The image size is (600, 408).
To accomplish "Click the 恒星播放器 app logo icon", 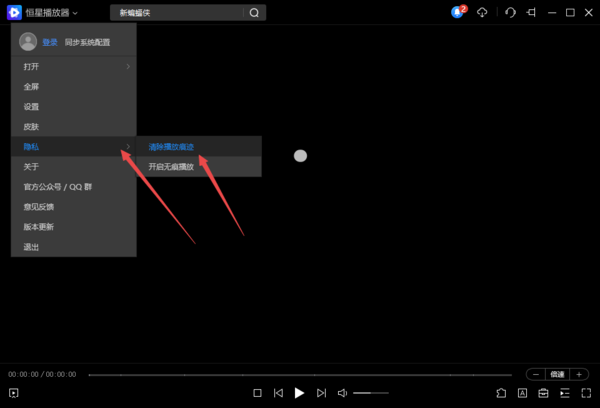I will (14, 13).
